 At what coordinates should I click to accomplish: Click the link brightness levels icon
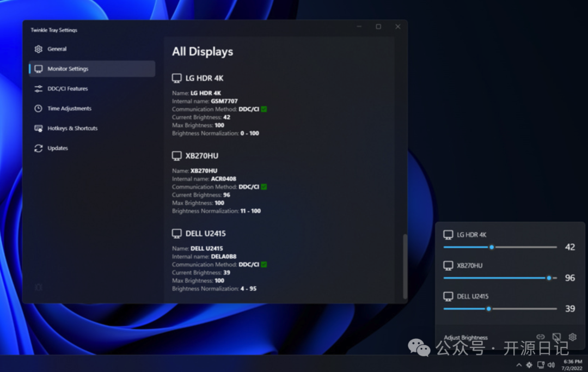(540, 337)
